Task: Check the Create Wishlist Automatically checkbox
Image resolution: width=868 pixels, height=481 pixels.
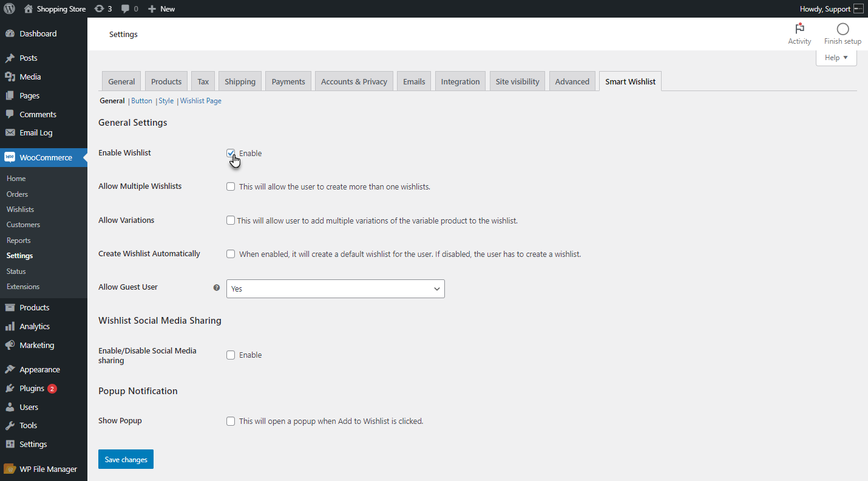Action: click(231, 254)
